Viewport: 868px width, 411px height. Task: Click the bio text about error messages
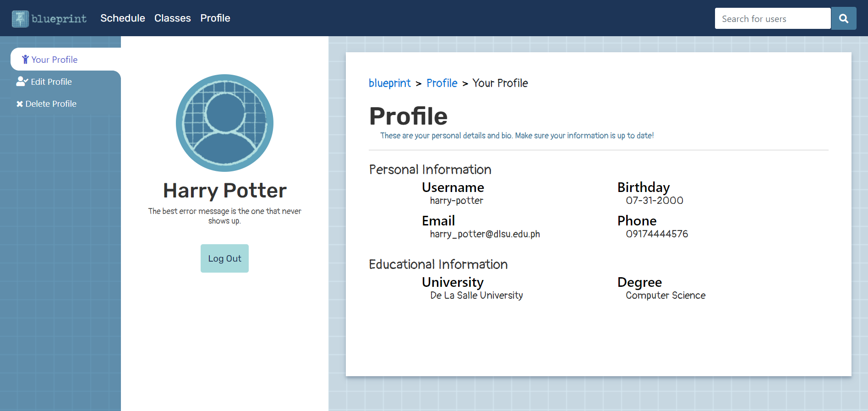pyautogui.click(x=224, y=216)
